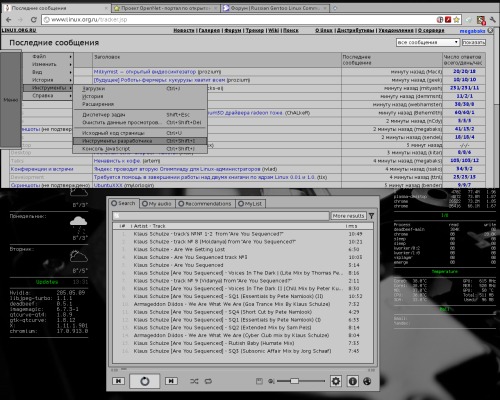The width and height of the screenshot is (500, 400).
Task: Switch to the Recommendations tab
Action: [205, 203]
